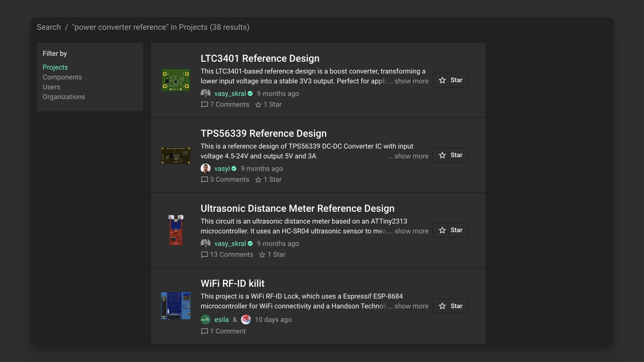
Task: Star the Ultrasonic Distance Meter project
Action: coord(450,230)
